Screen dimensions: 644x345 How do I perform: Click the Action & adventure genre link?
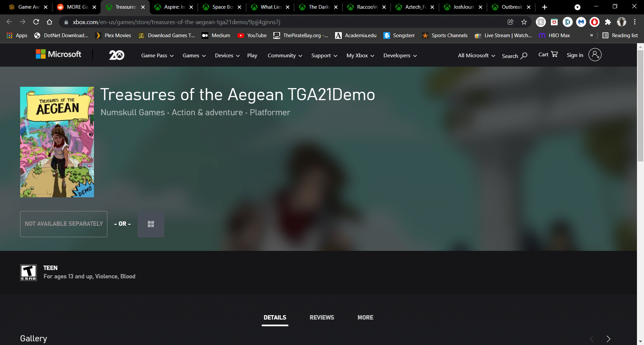click(207, 113)
